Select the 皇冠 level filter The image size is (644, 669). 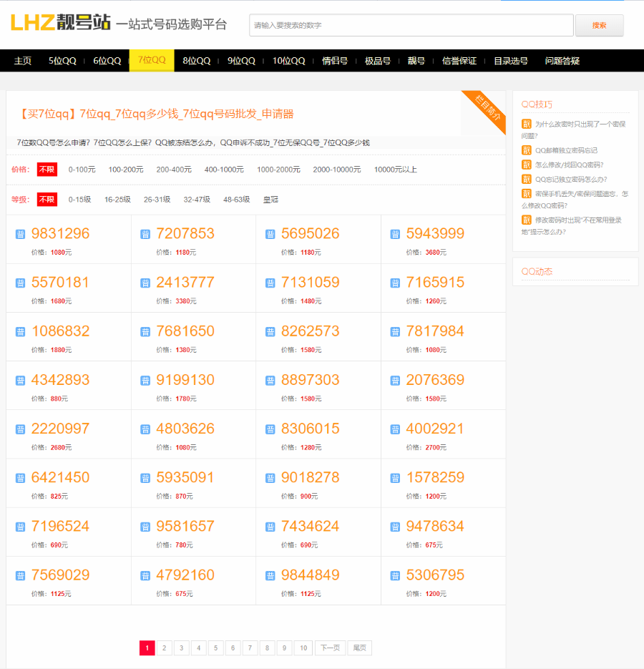pos(270,199)
